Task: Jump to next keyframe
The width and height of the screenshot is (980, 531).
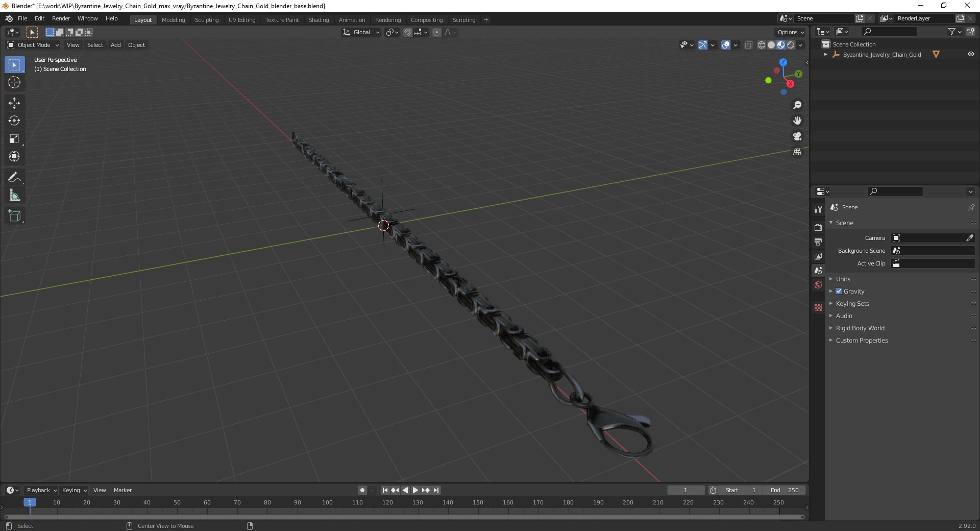Action: click(x=426, y=490)
